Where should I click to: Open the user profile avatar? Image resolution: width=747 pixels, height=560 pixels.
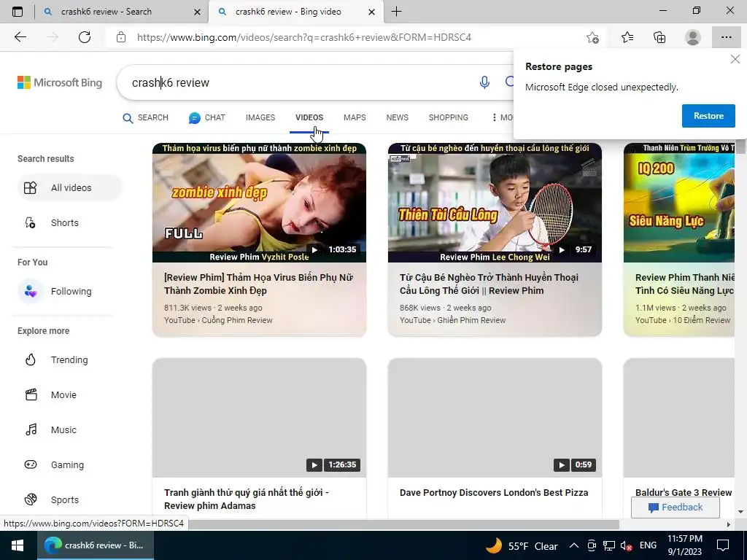click(x=692, y=37)
